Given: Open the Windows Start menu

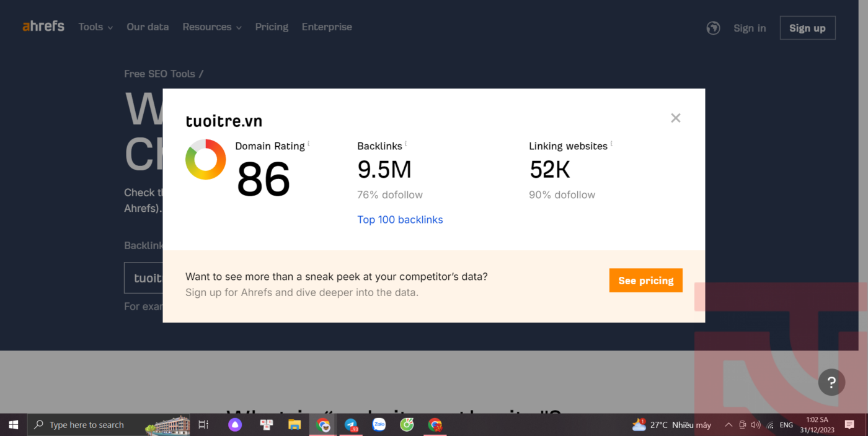Looking at the screenshot, I should 13,425.
